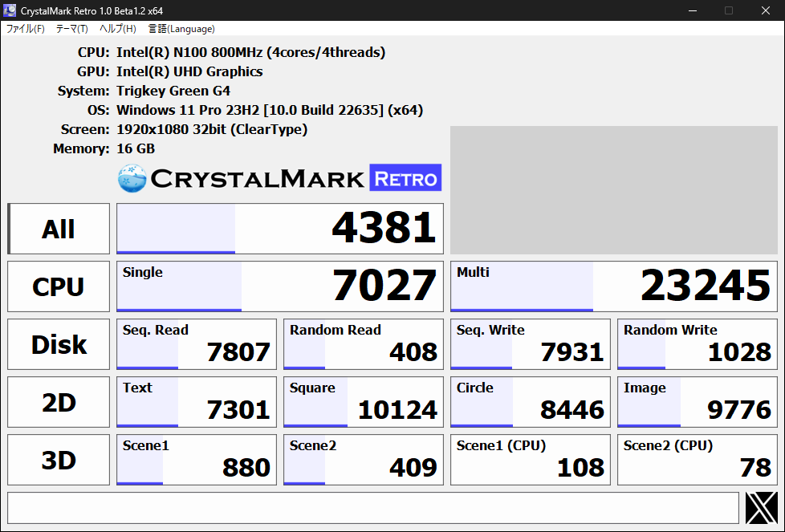Click the empty comment text field
The image size is (785, 532).
[x=373, y=507]
